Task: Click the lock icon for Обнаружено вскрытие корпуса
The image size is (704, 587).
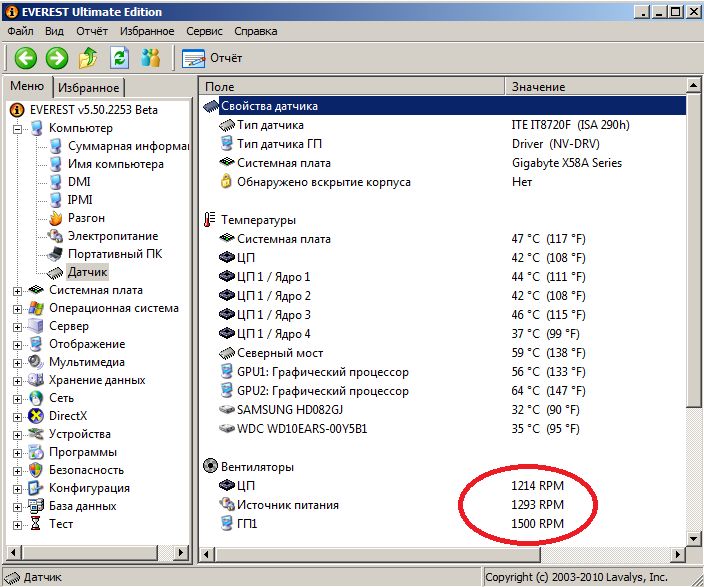Action: (226, 181)
